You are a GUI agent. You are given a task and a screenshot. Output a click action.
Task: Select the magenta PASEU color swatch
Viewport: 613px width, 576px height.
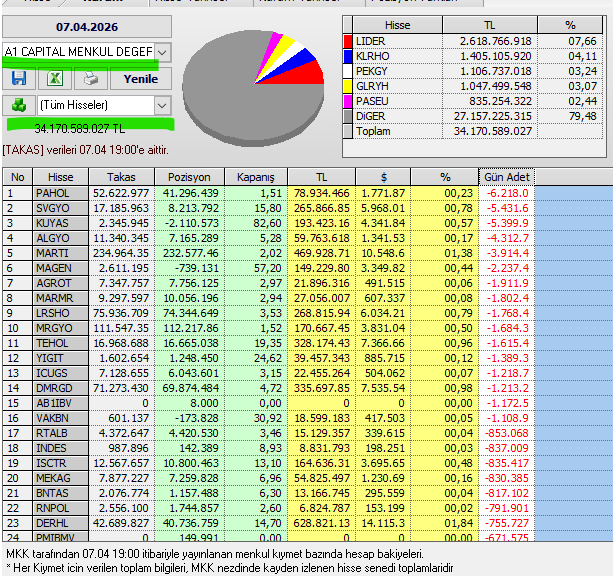click(x=348, y=101)
